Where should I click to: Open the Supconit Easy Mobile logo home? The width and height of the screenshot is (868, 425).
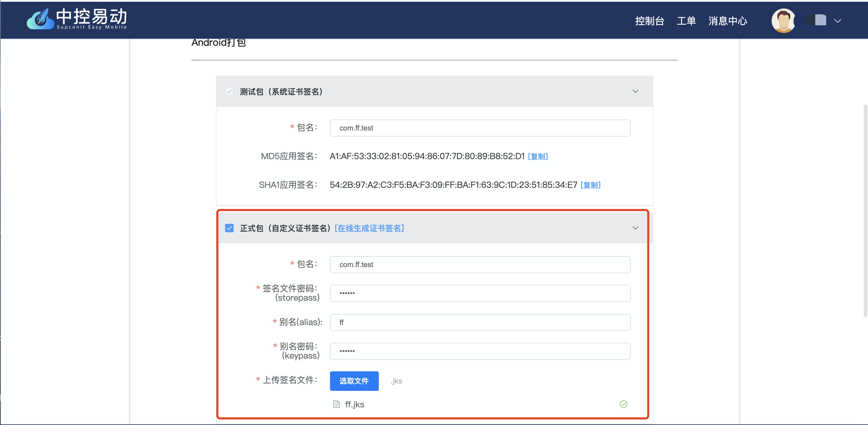(x=77, y=19)
